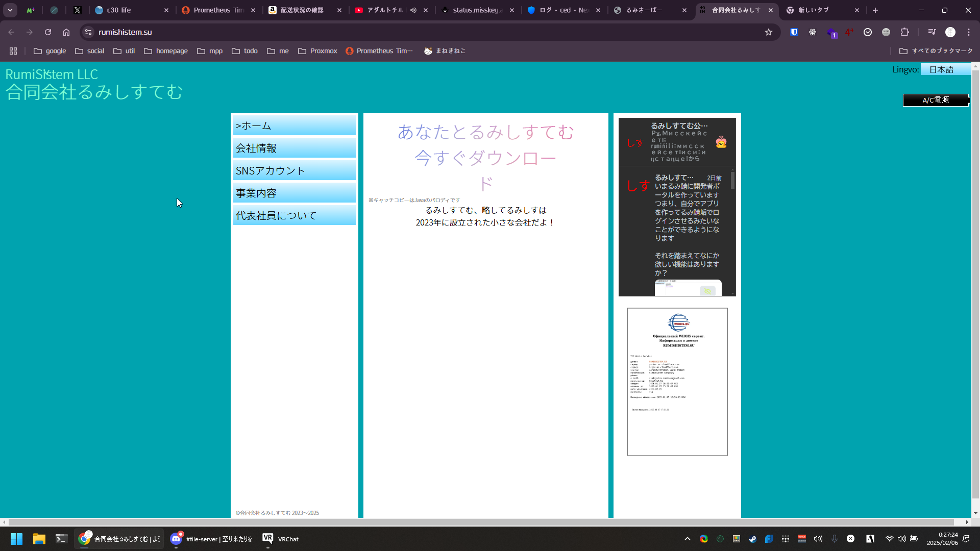Image resolution: width=980 pixels, height=551 pixels.
Task: Click the bookmark star icon in address bar
Action: point(769,32)
